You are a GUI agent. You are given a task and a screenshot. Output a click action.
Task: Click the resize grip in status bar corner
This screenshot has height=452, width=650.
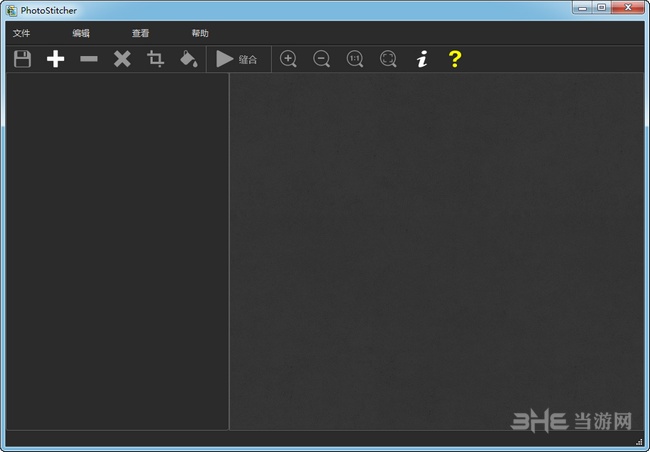[639, 442]
